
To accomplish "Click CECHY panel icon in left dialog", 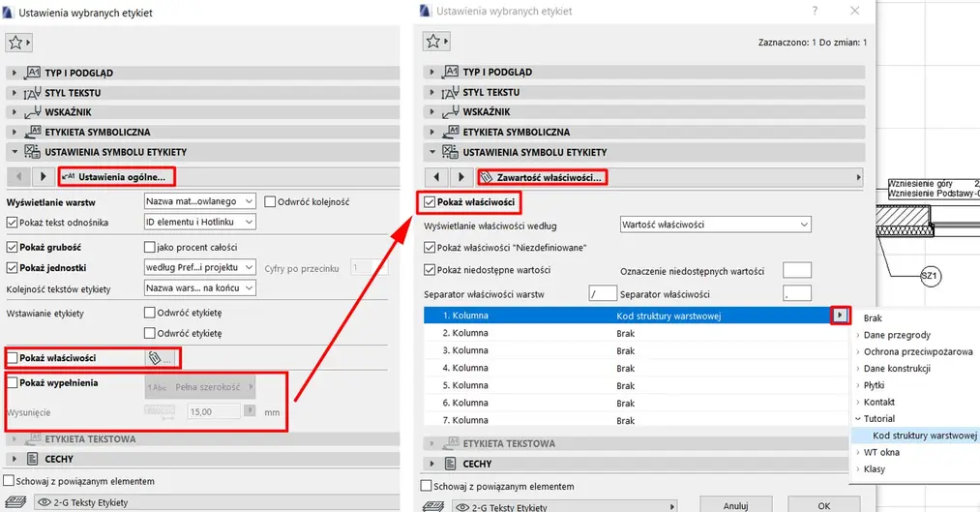I will pyautogui.click(x=33, y=459).
